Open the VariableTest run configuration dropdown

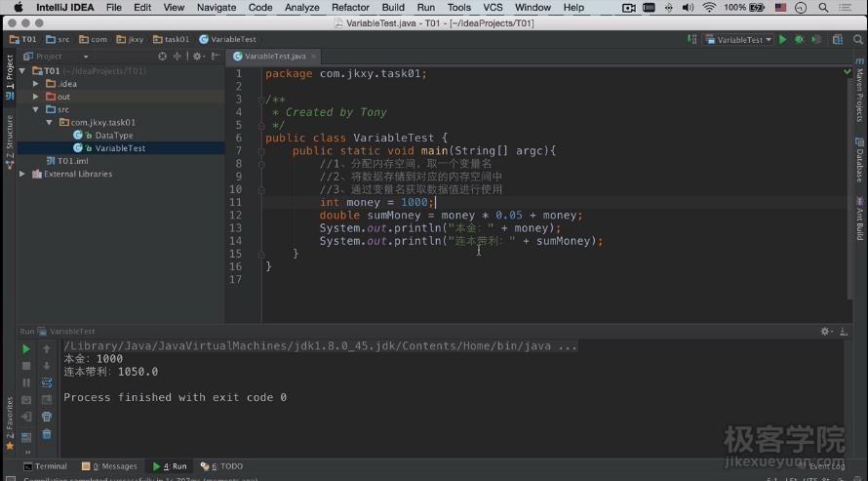738,40
